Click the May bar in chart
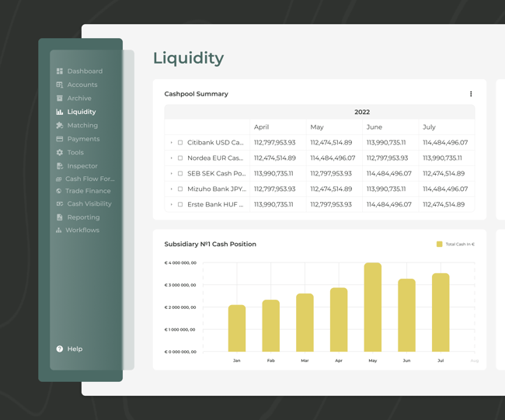Viewport: 505px width, 420px height. pyautogui.click(x=373, y=307)
